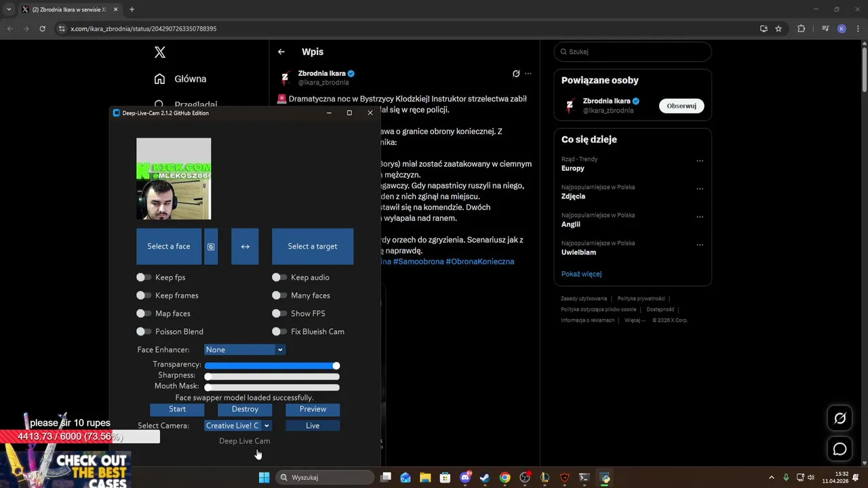
Task: Click the Grok icon beside the post author
Action: tap(516, 73)
